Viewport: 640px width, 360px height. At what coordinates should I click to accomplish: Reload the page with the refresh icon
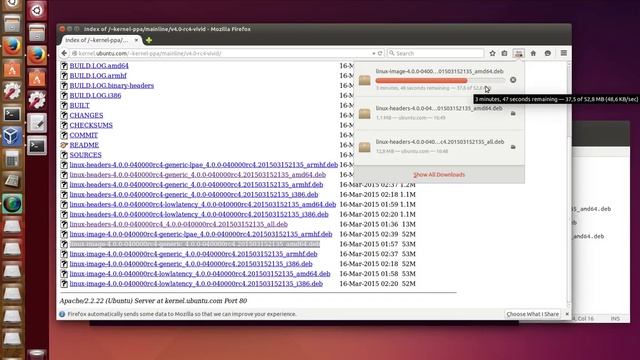[x=380, y=53]
